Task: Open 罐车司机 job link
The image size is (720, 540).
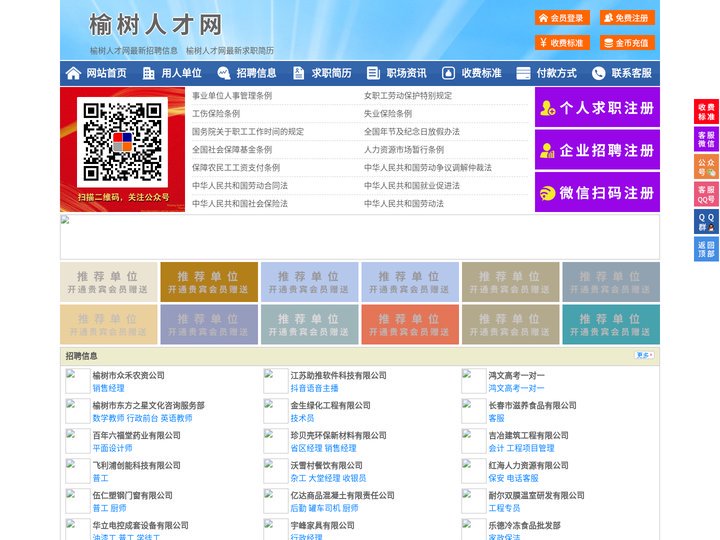Action: pos(324,508)
